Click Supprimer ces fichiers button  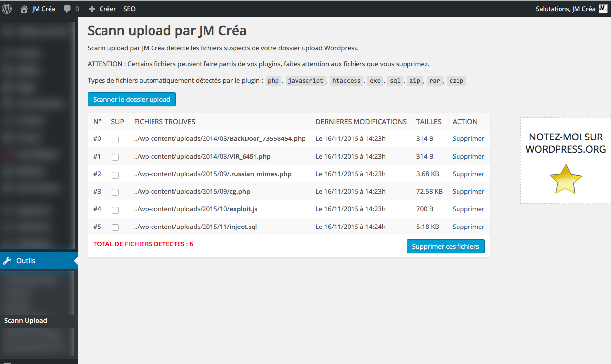tap(446, 246)
